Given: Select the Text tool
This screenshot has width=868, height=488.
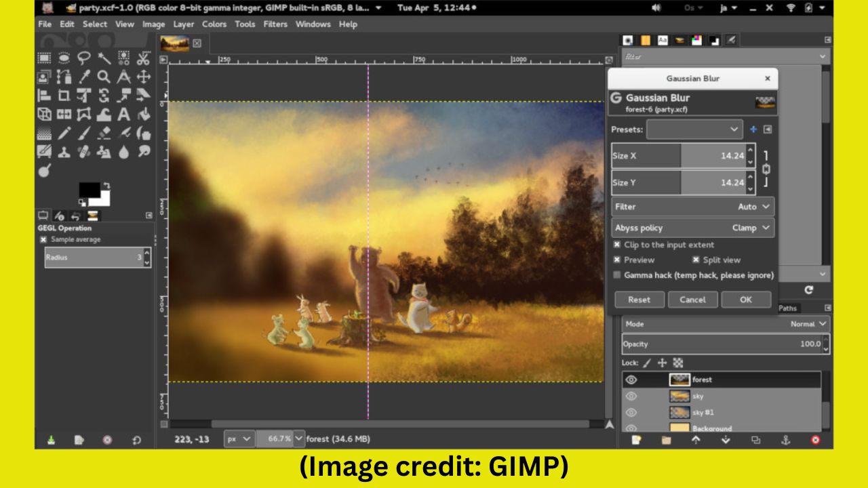Looking at the screenshot, I should pyautogui.click(x=123, y=115).
